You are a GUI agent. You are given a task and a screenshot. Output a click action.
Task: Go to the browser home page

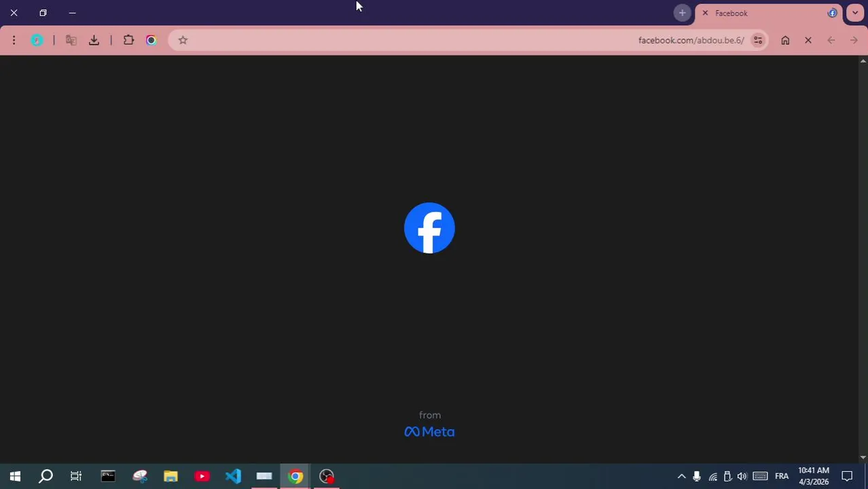(785, 40)
